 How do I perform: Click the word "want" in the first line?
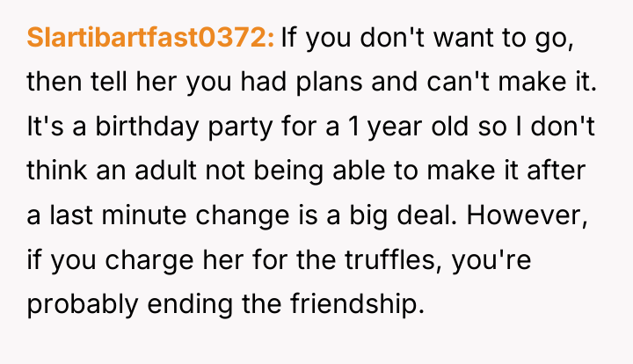[x=463, y=38]
